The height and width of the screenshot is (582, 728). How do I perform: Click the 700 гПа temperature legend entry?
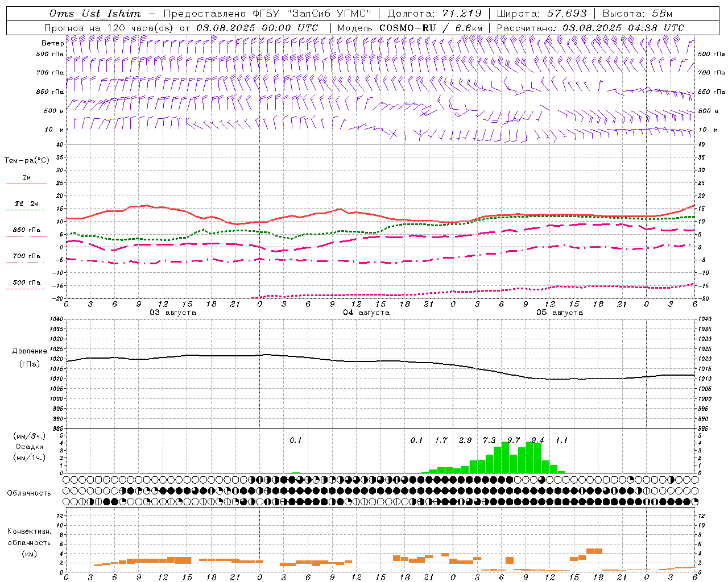point(27,256)
